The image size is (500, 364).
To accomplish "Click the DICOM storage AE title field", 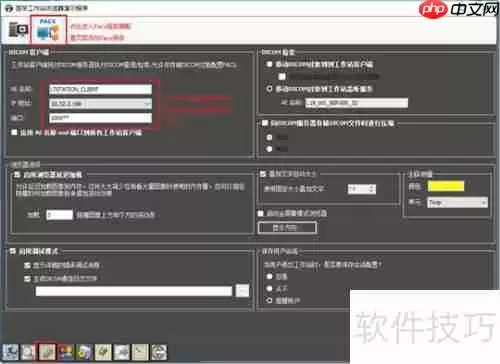I will (356, 103).
